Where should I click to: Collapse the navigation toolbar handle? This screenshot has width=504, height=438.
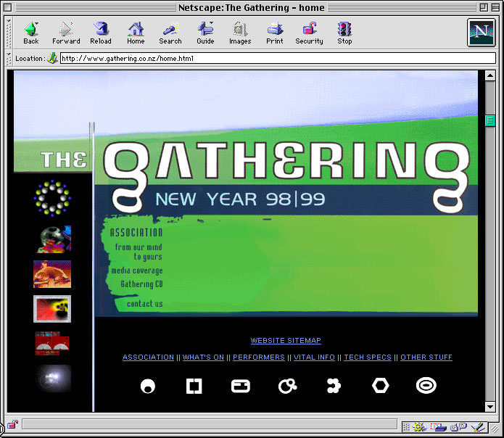[x=9, y=33]
